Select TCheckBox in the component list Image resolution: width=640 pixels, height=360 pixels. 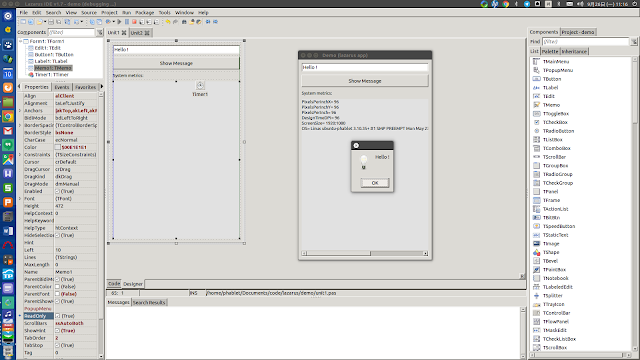click(555, 122)
